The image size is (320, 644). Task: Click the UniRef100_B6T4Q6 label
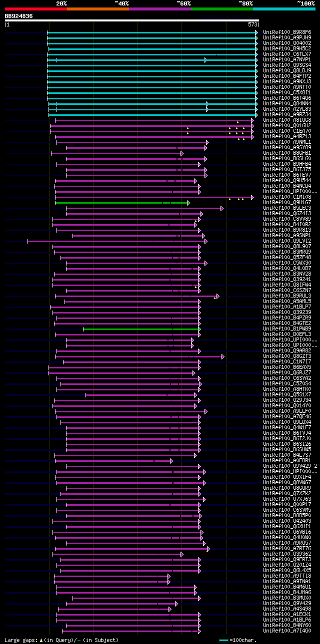tap(287, 98)
